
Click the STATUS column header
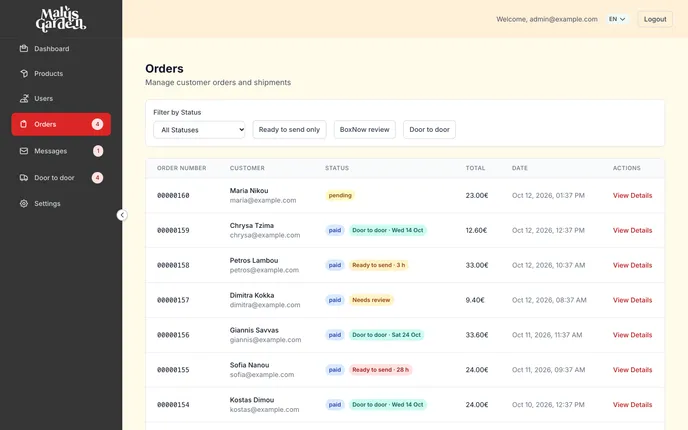(337, 168)
